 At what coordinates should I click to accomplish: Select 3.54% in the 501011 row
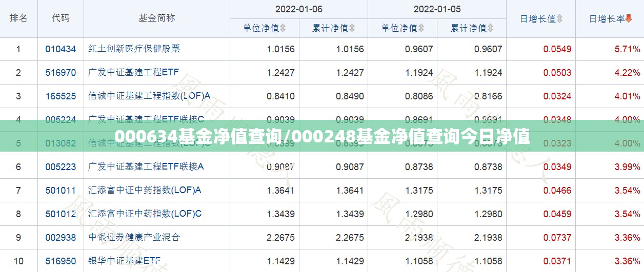tap(627, 191)
